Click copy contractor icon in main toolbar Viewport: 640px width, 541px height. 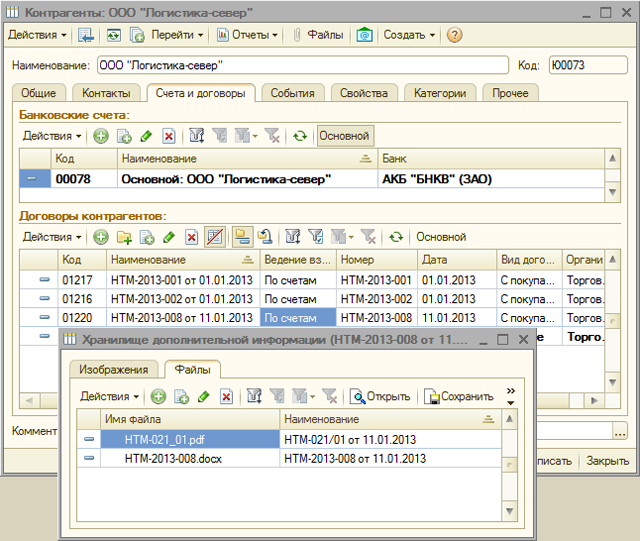(137, 35)
